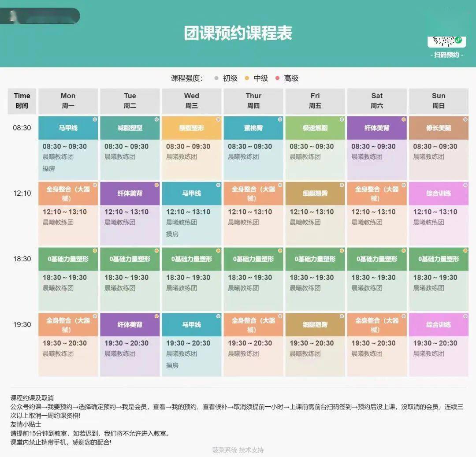Click 19:30～20:30 time on Monday card
The image size is (476, 457).
click(x=65, y=343)
